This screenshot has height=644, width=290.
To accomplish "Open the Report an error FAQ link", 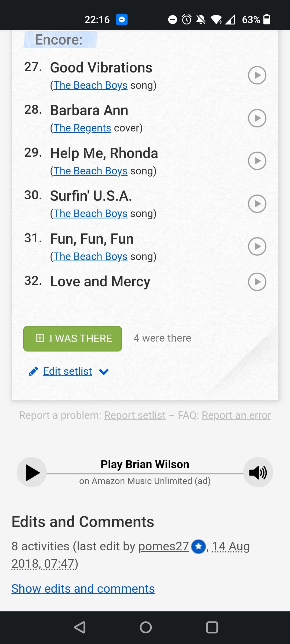I will 236,415.
